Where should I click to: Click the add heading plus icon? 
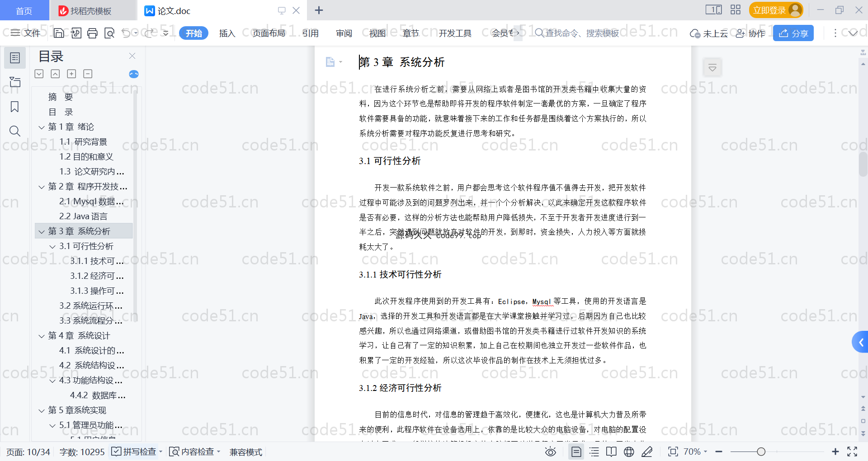(71, 74)
